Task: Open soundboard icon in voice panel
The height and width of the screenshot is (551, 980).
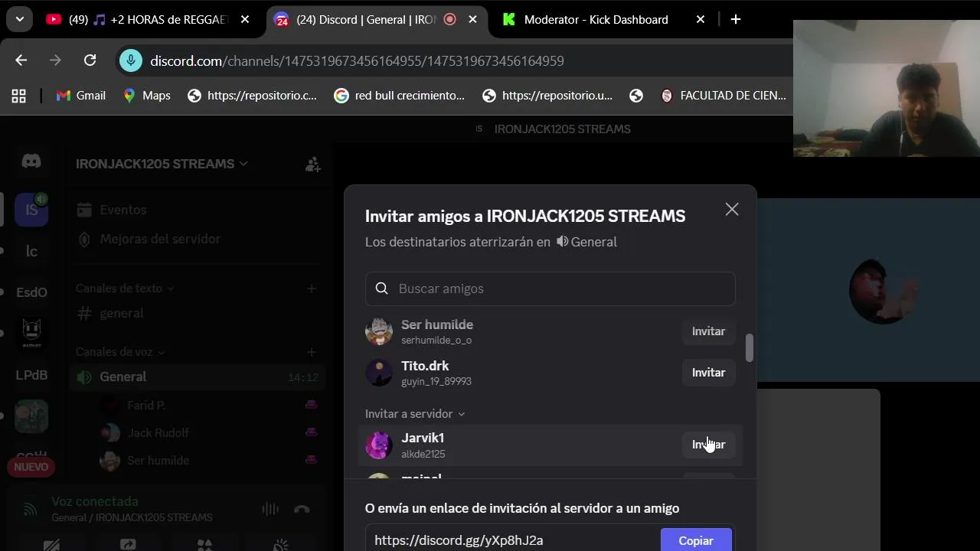Action: (x=281, y=545)
